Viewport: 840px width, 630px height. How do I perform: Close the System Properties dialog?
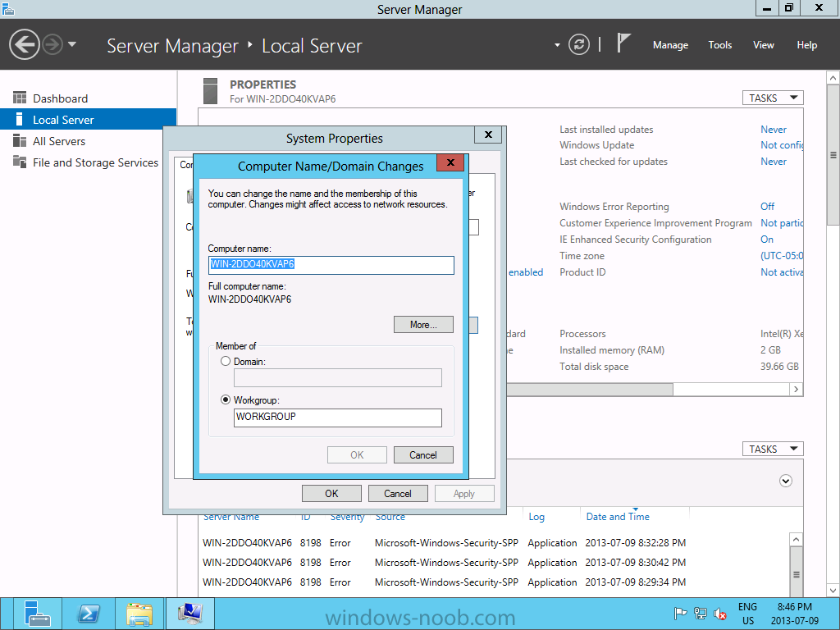click(x=488, y=135)
